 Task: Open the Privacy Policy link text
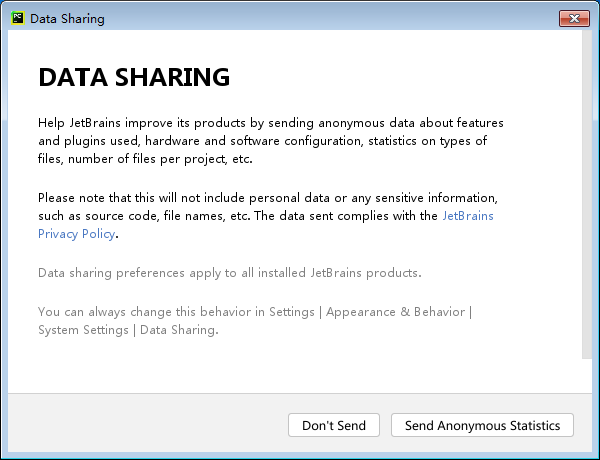[77, 234]
